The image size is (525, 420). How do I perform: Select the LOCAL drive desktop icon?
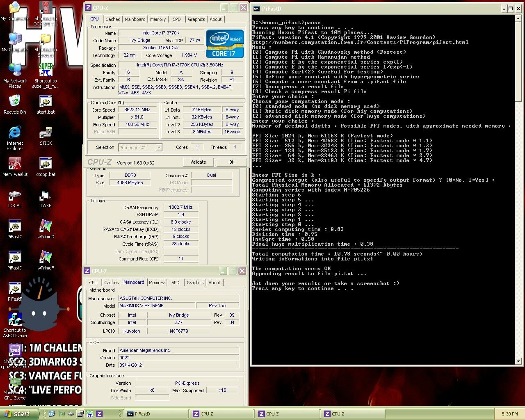click(15, 198)
